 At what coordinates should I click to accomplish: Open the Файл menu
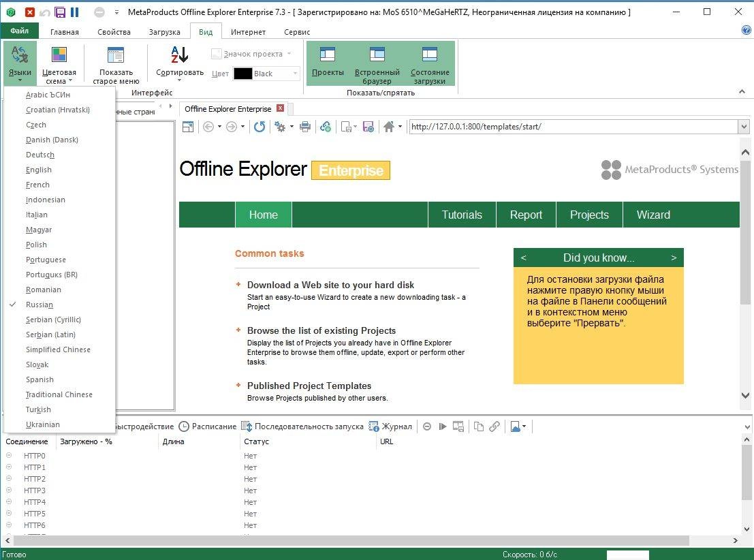click(19, 31)
